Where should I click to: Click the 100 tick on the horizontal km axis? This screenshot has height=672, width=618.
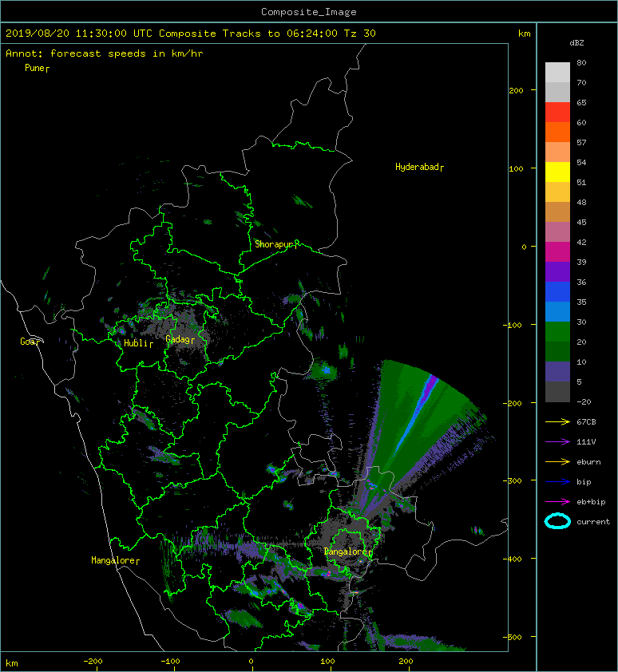(327, 662)
